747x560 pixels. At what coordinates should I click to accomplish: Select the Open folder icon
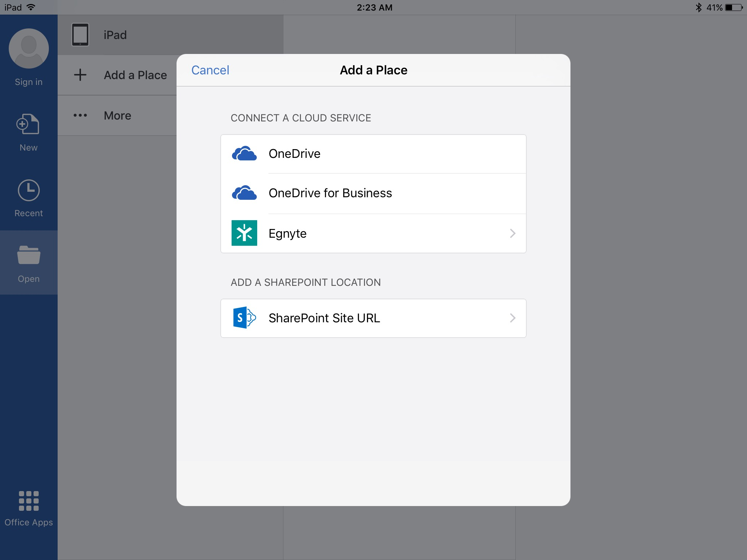[29, 255]
